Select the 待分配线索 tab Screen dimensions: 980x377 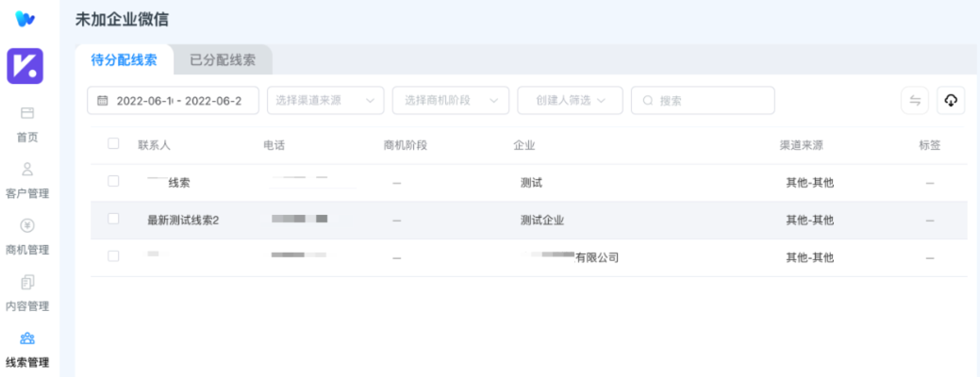pyautogui.click(x=124, y=59)
